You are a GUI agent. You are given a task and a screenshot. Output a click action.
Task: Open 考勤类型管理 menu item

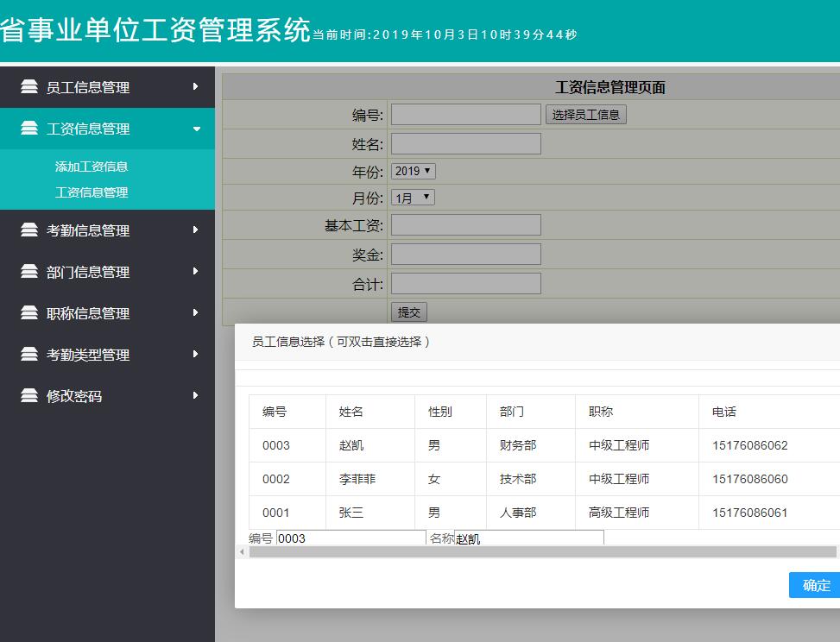[x=107, y=355]
